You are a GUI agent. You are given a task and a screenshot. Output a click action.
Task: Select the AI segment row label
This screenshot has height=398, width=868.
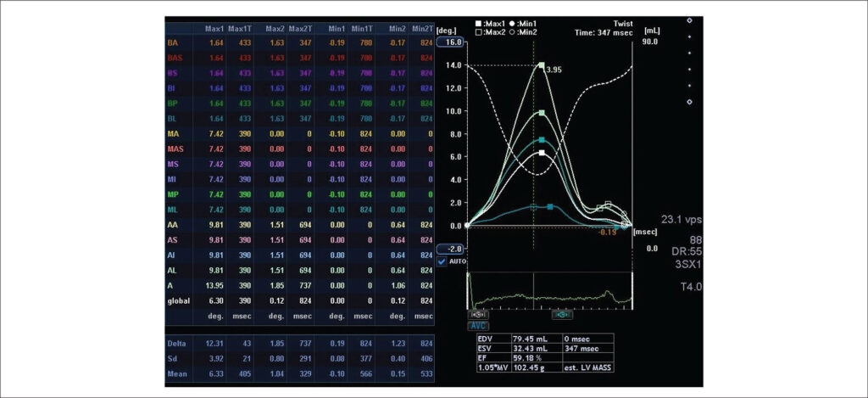171,255
